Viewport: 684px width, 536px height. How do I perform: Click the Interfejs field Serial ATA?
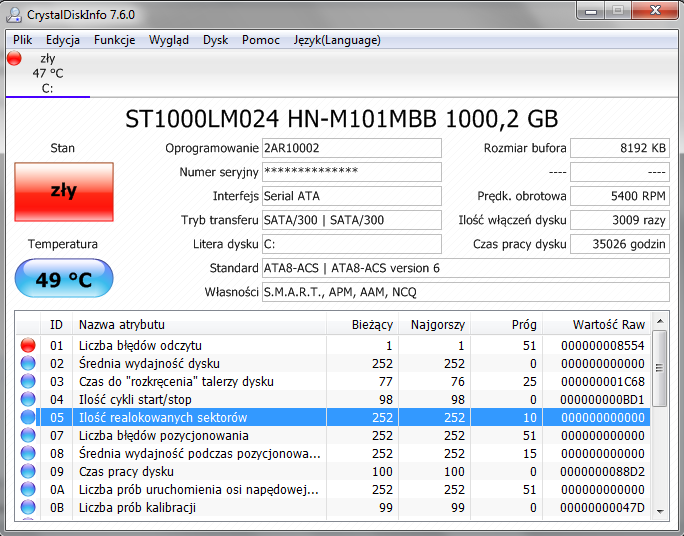click(352, 196)
